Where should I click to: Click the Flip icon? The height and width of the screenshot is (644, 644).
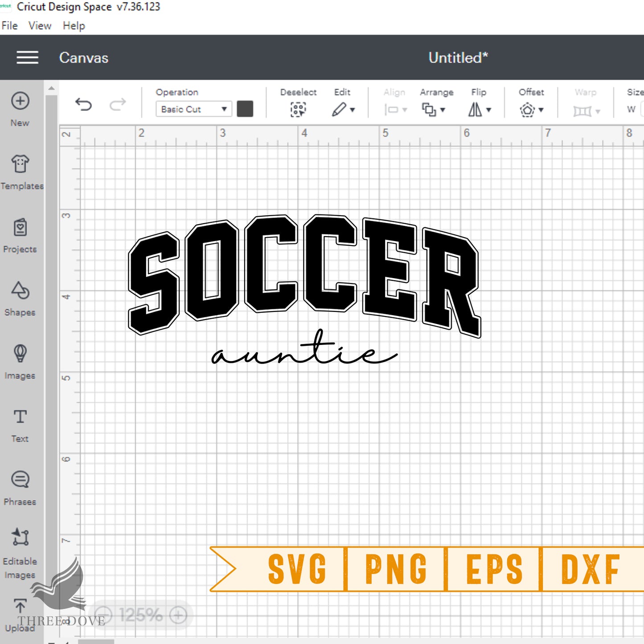coord(475,110)
